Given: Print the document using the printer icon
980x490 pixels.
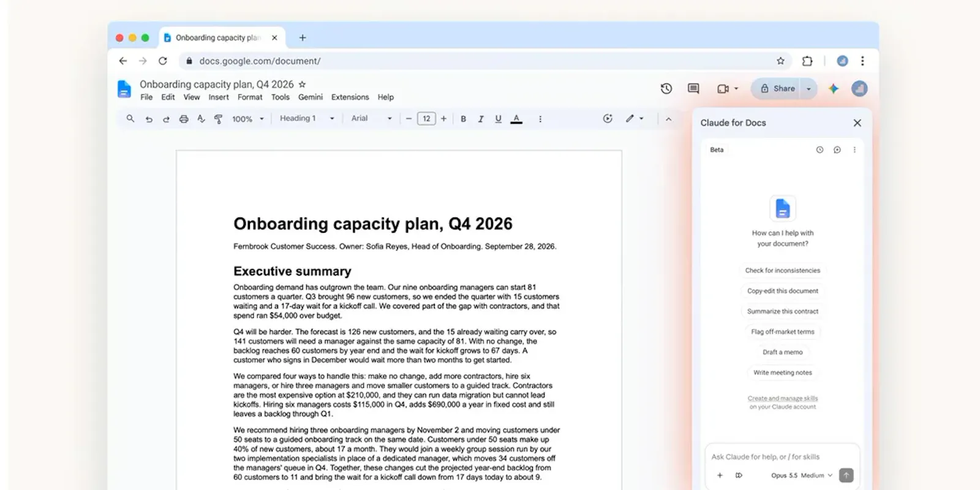Looking at the screenshot, I should pyautogui.click(x=184, y=119).
